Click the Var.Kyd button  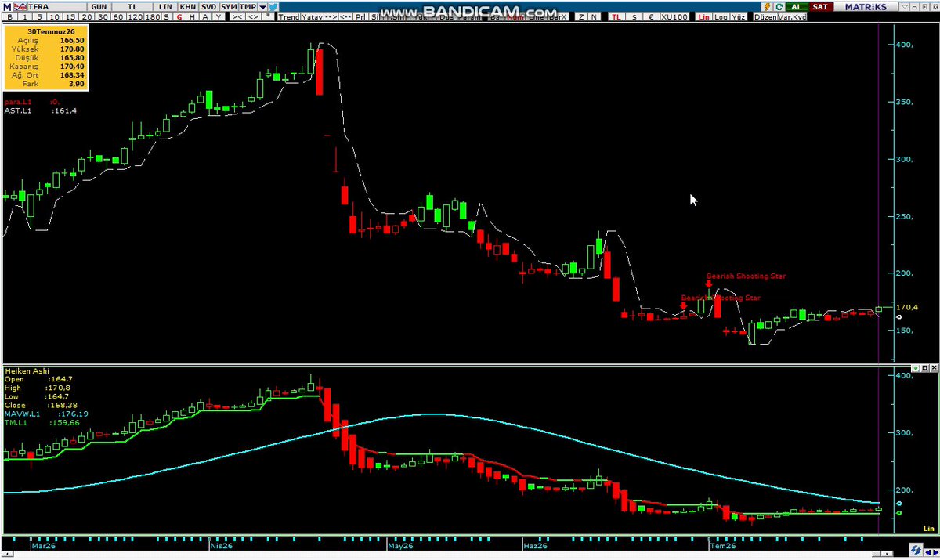tap(791, 16)
